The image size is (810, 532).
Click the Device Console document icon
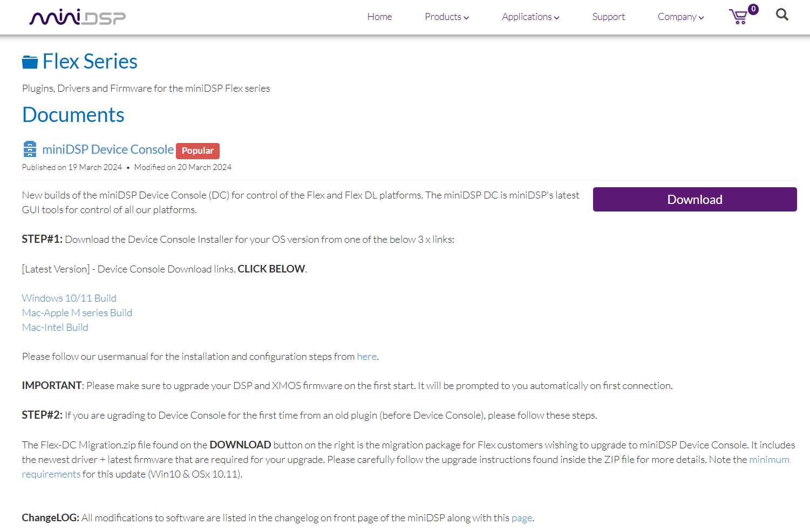tap(30, 149)
